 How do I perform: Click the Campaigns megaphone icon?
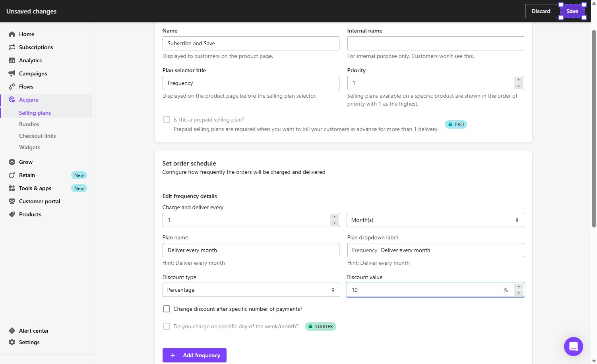click(x=12, y=73)
